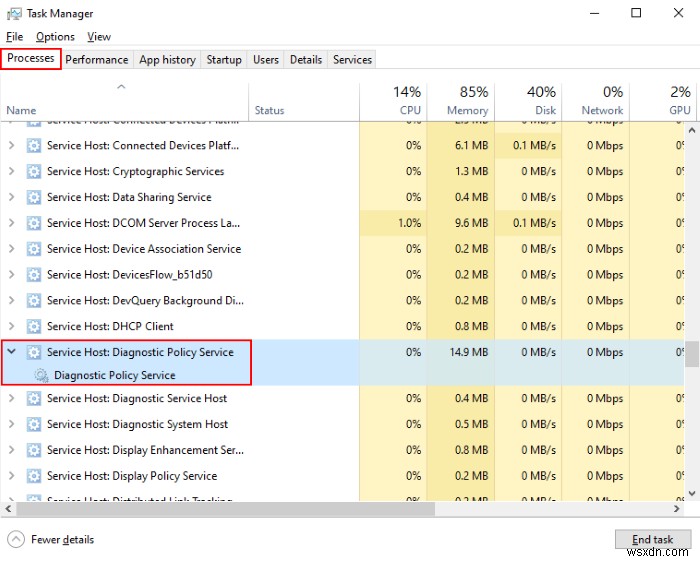Click the horizontal scrollbar left arrow
The image size is (700, 562).
click(8, 508)
